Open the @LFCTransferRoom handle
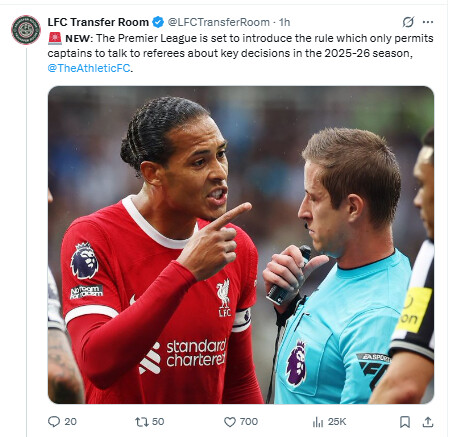Viewport: 463px width, 437px height. coord(219,22)
